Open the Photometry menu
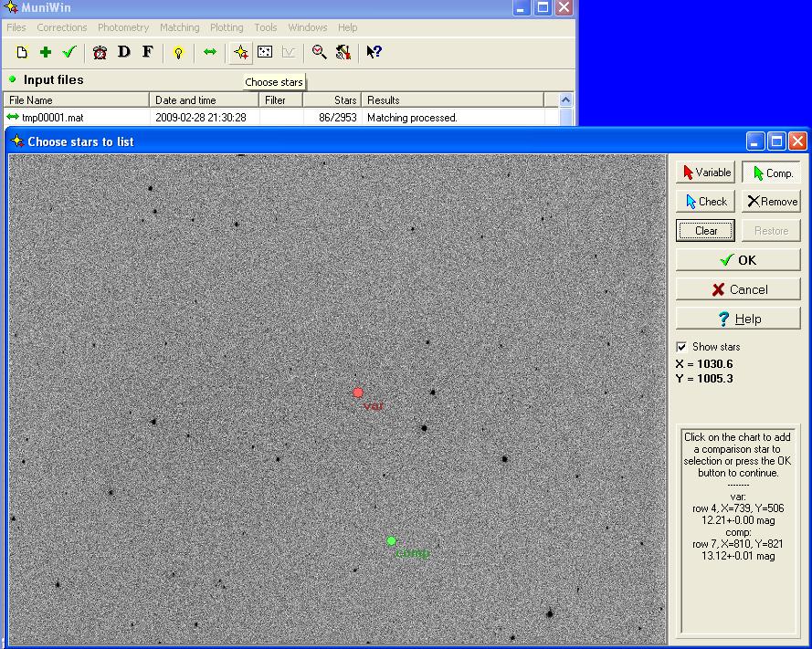Viewport: 812px width, 649px height. pos(123,28)
